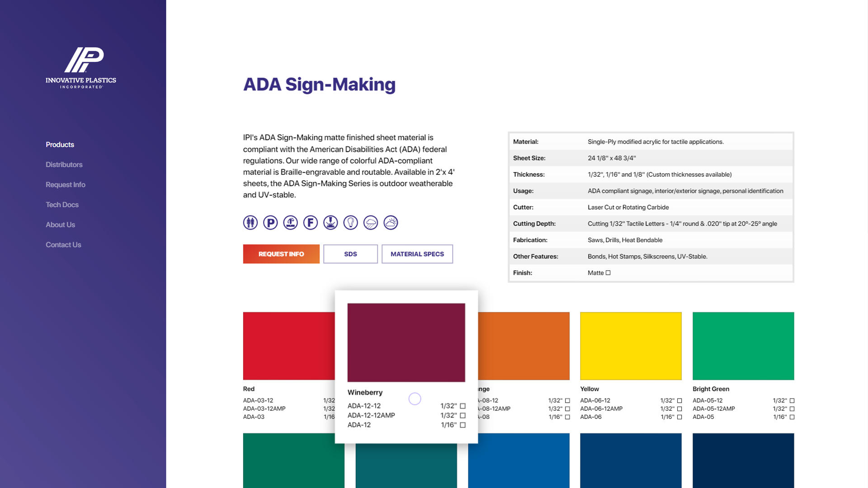Check the Bright Green ADA-05 1/16" box

coord(792,417)
